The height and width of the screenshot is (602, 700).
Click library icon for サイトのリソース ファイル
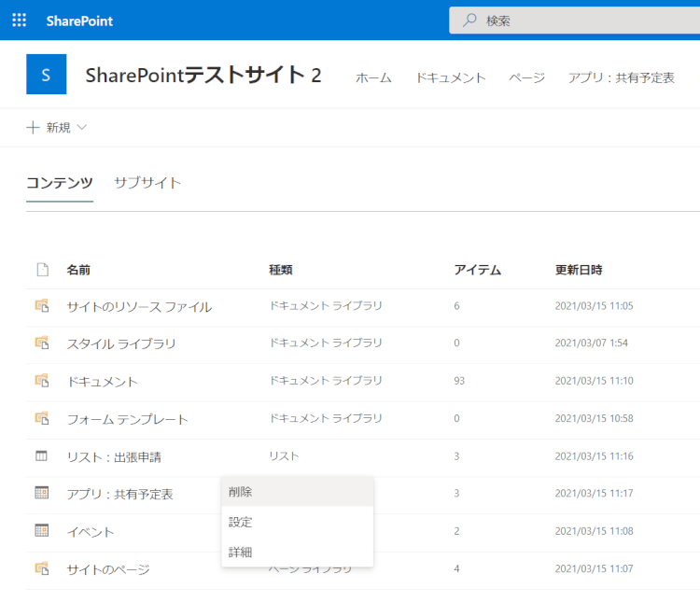coord(42,306)
